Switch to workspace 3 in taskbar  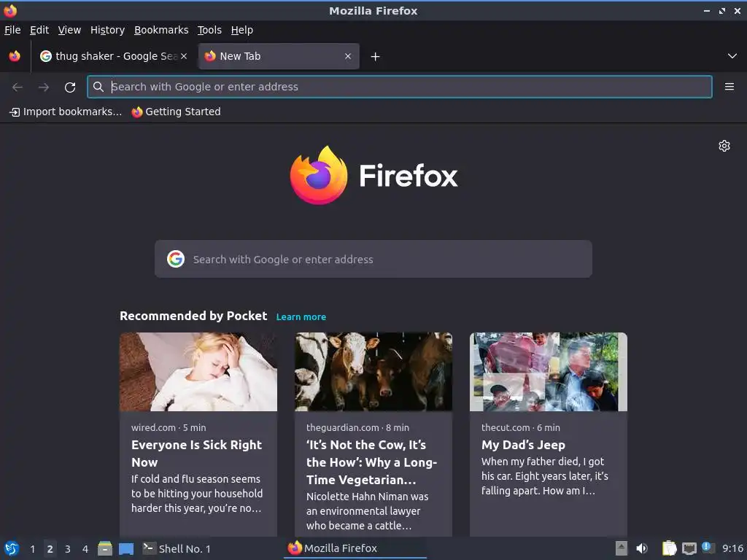pos(68,549)
